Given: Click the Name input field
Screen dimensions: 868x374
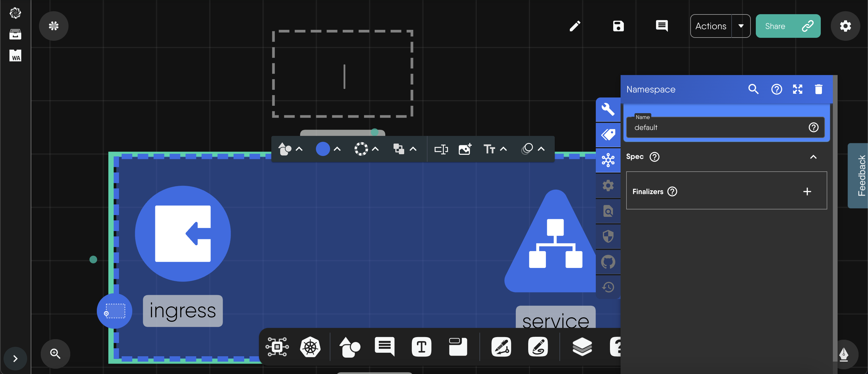Looking at the screenshot, I should tap(718, 128).
